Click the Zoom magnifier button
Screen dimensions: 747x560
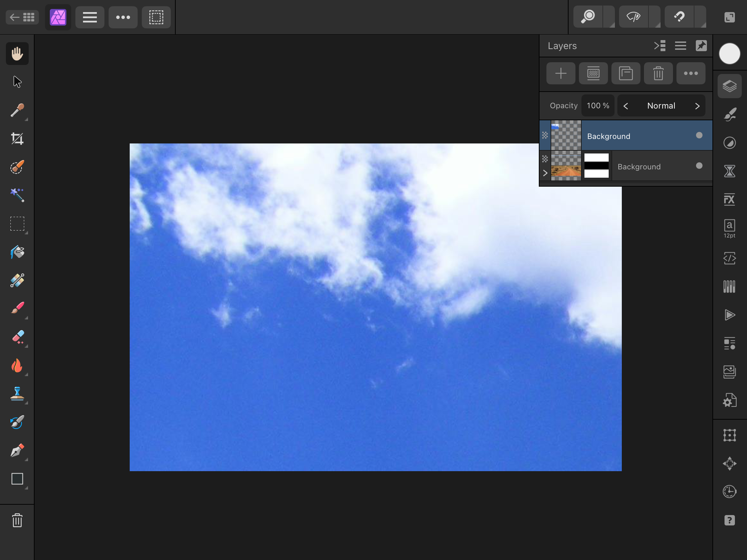(x=588, y=17)
